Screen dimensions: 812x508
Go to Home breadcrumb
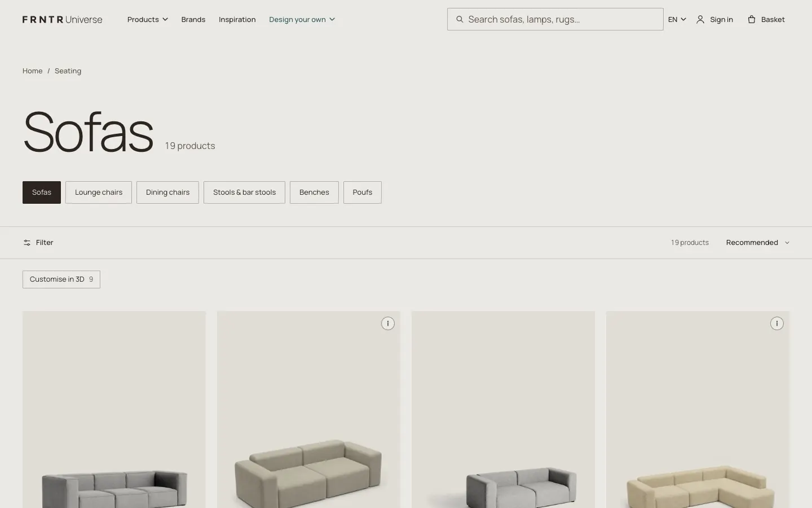[x=33, y=71]
